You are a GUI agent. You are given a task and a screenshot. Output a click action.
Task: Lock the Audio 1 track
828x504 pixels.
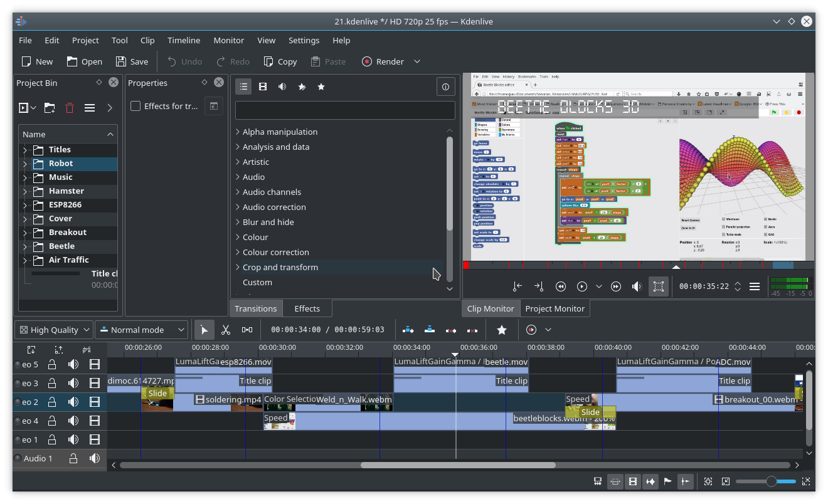tap(73, 458)
